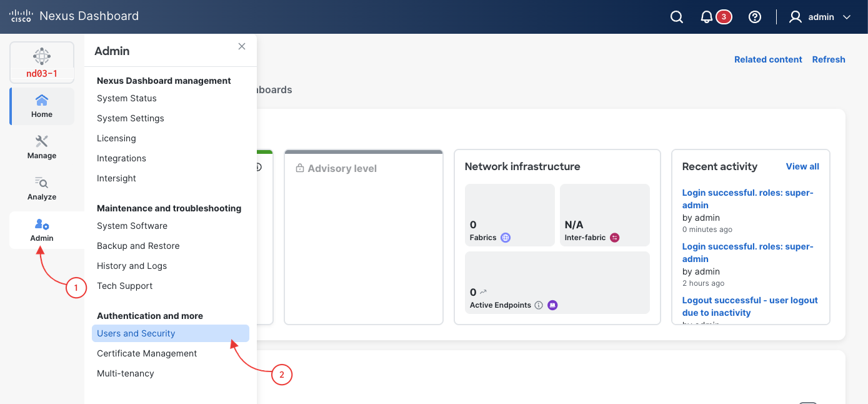Open Certificate Management entry
The image size is (868, 404).
point(147,353)
